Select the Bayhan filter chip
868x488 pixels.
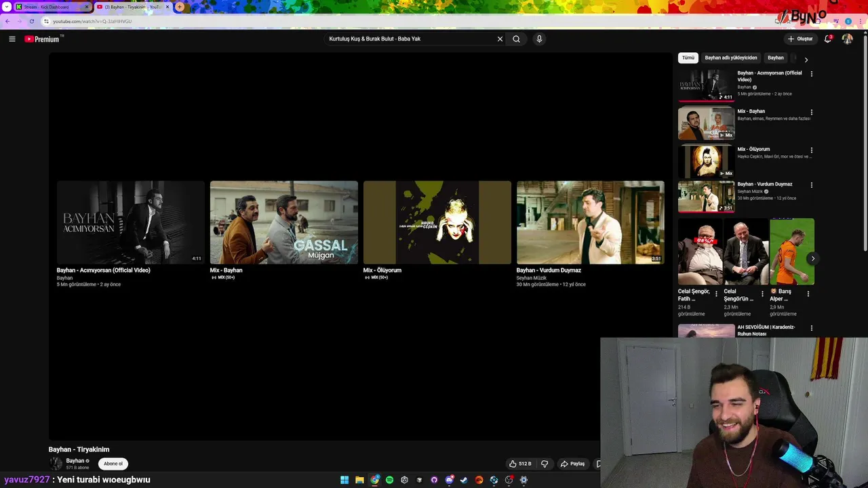(776, 58)
